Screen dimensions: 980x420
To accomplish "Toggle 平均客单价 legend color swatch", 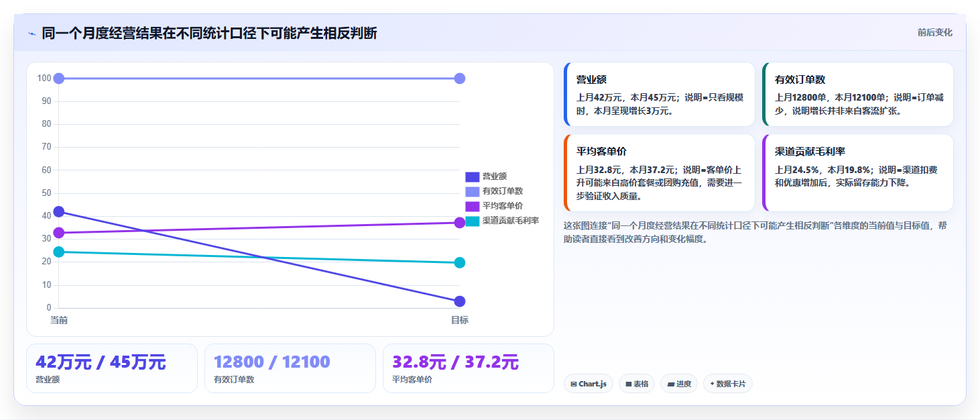I will click(x=473, y=206).
